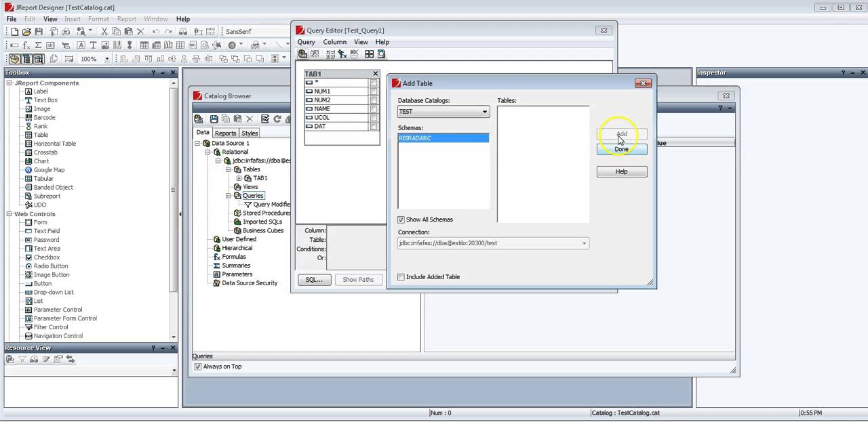868x439 pixels.
Task: Open the Query menu in Query Editor
Action: tap(307, 42)
